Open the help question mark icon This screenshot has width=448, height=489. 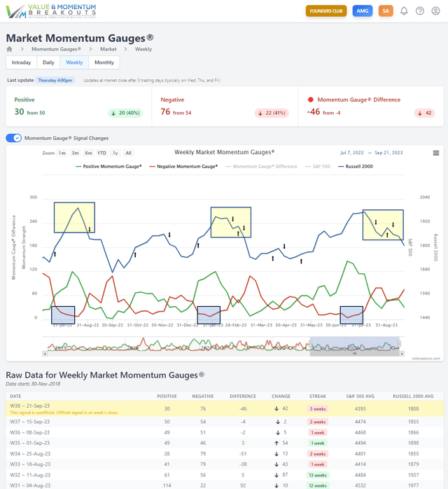pos(420,11)
